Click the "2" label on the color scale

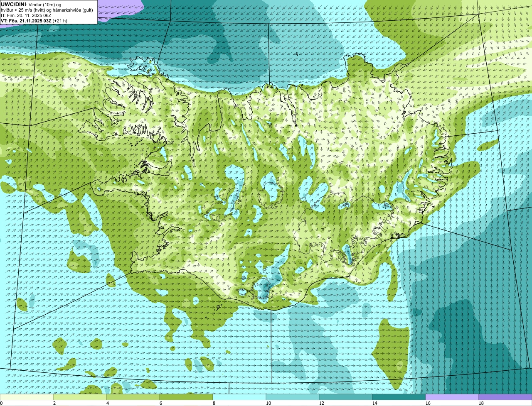54,403
